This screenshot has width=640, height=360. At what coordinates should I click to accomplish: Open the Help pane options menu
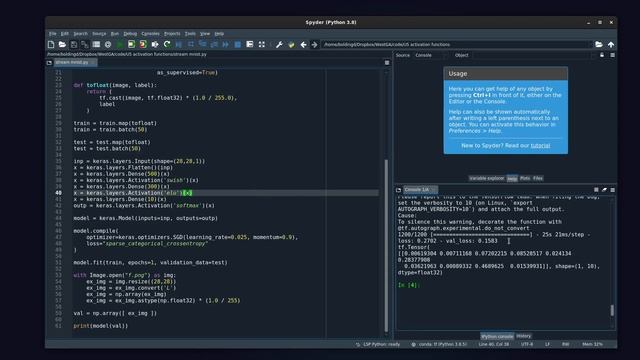point(613,55)
